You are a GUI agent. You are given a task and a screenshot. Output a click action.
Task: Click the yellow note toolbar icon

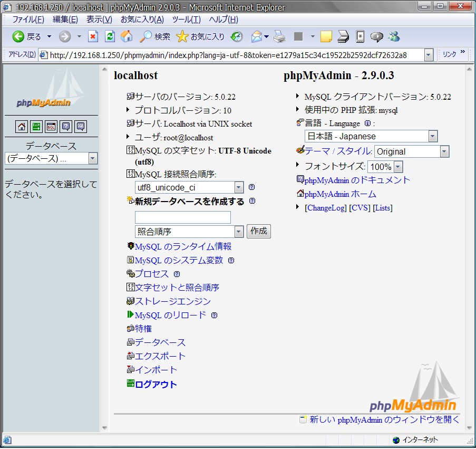click(x=326, y=37)
